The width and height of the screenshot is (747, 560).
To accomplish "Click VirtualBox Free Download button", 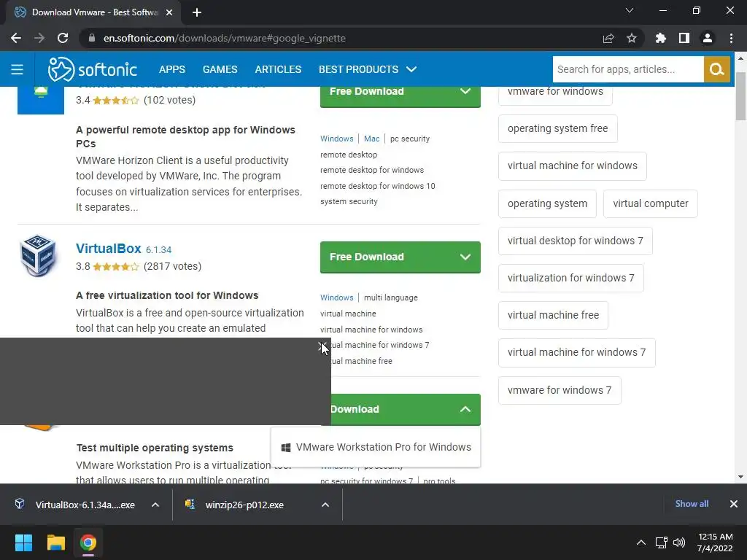I will 400,257.
